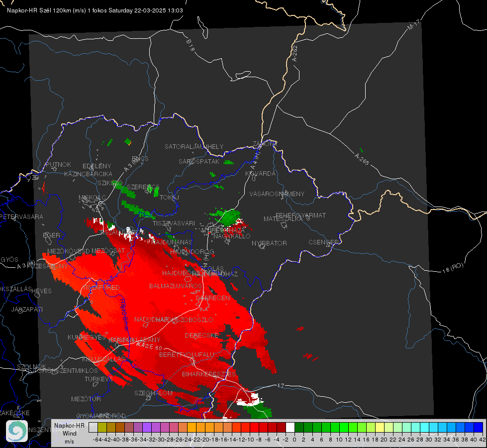This screenshot has width=487, height=448.
Task: Click the EDELÉNY city label
Action: click(x=97, y=166)
